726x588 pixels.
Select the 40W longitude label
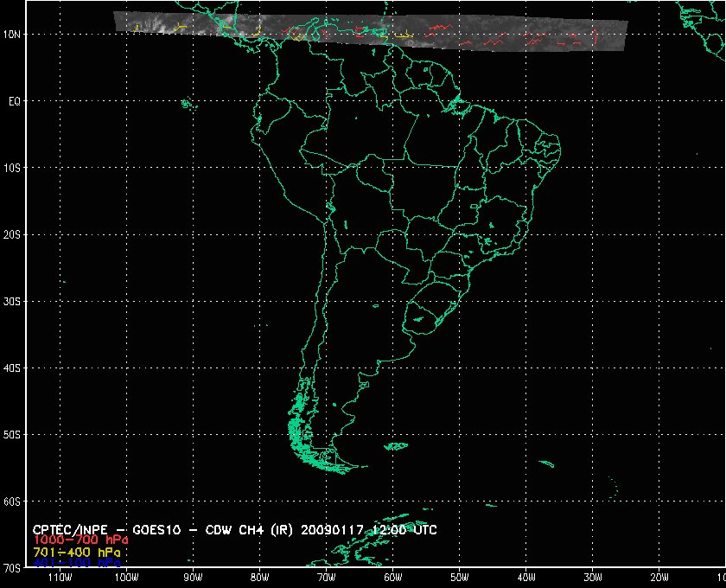[x=525, y=578]
